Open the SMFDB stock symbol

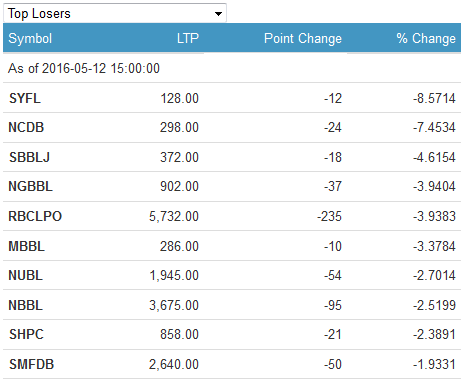[31, 364]
